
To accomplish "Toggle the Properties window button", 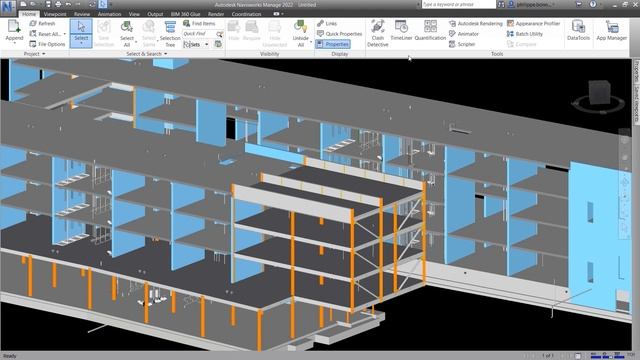I will pos(333,44).
